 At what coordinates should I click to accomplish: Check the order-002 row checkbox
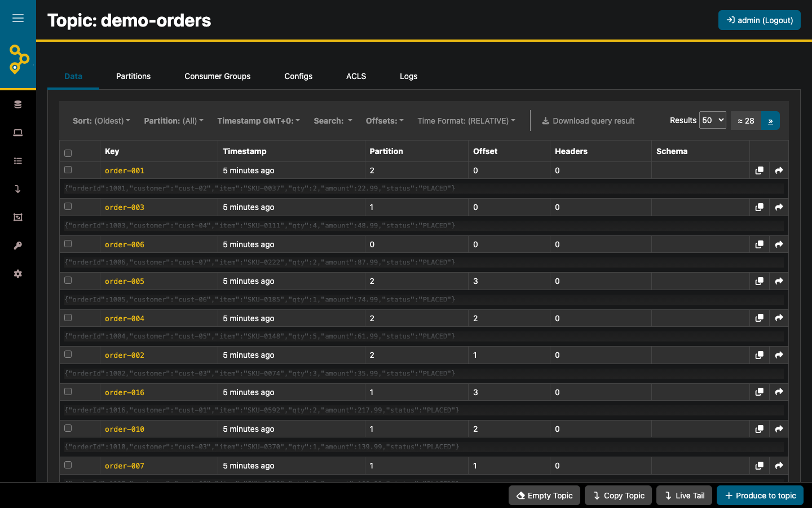(68, 354)
